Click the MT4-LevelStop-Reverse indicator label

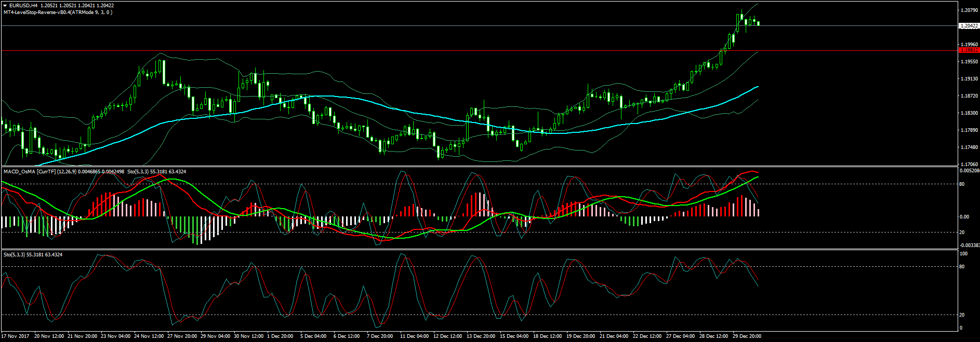coord(57,12)
